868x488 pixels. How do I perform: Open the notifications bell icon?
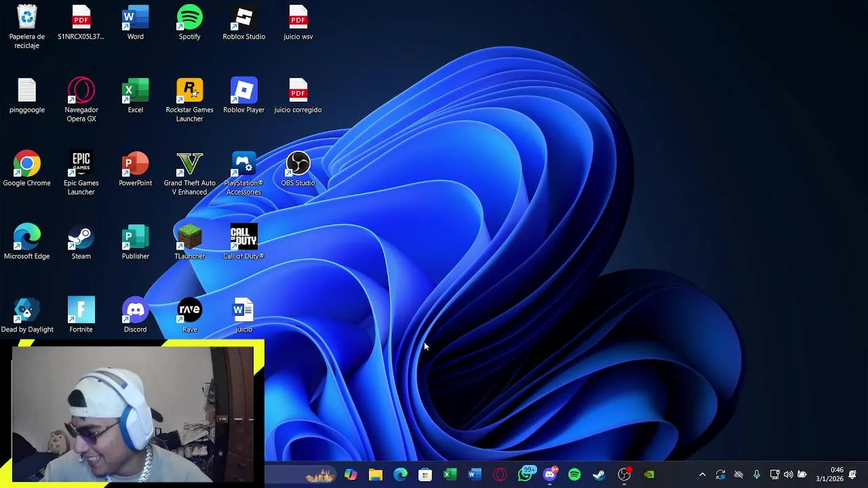click(x=853, y=474)
